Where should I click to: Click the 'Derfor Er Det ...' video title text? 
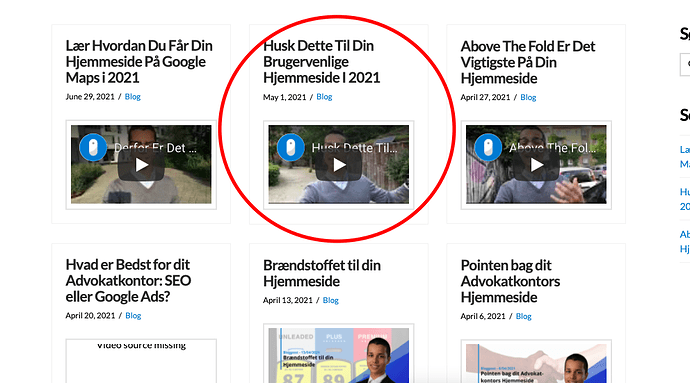click(155, 148)
